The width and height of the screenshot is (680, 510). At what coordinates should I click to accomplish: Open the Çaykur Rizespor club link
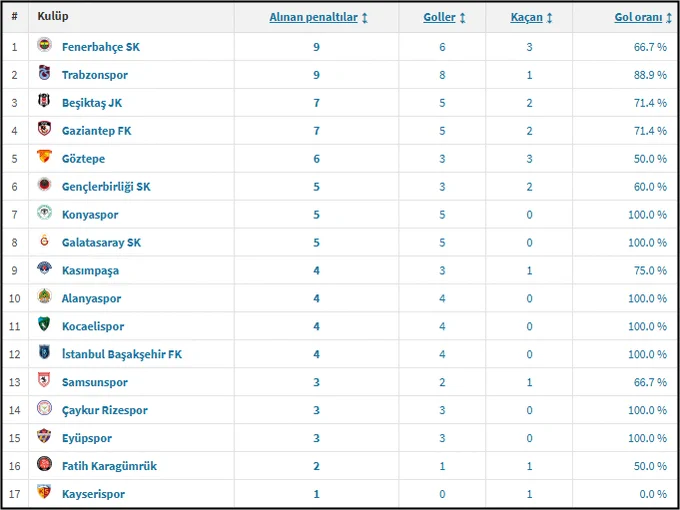pyautogui.click(x=105, y=410)
